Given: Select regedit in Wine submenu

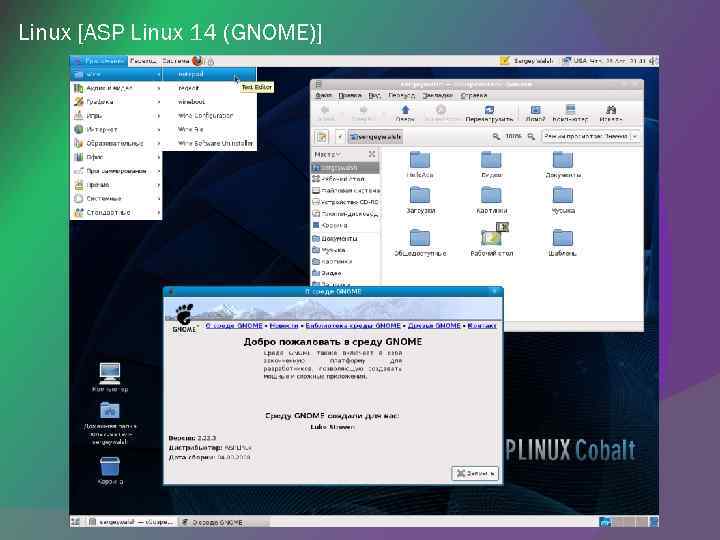Looking at the screenshot, I should (209, 88).
